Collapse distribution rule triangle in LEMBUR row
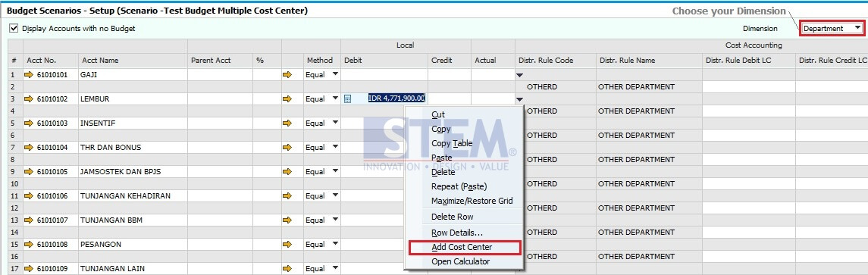Image resolution: width=868 pixels, height=275 pixels. point(519,99)
